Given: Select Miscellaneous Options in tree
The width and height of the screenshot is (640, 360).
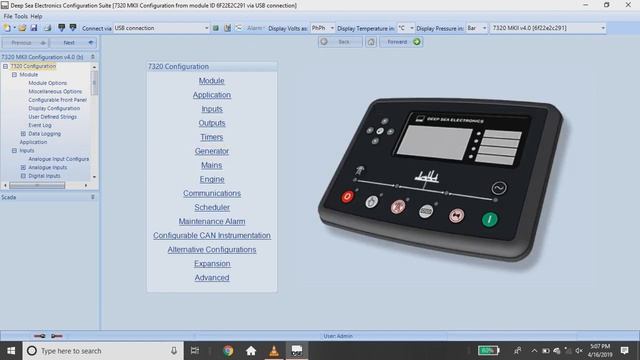Looking at the screenshot, I should point(55,91).
